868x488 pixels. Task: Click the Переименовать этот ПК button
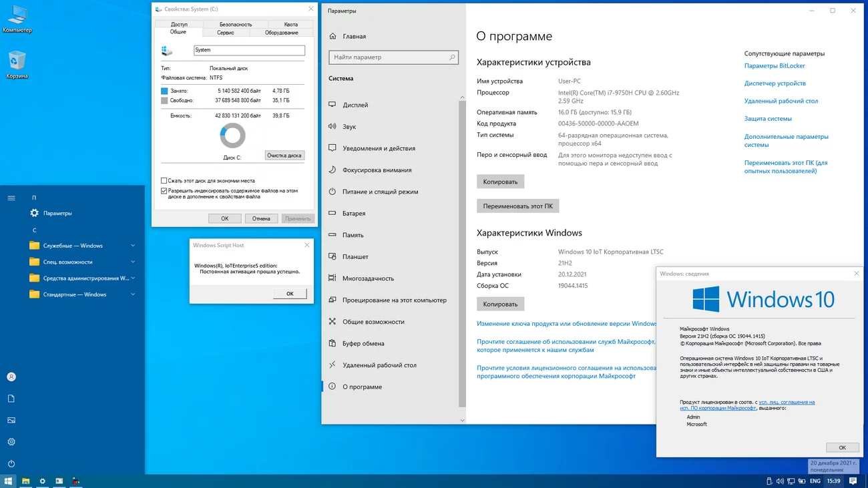pos(518,206)
